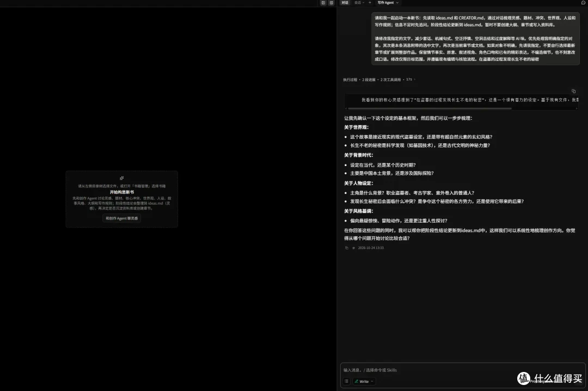588x391 pixels.
Task: Click the 关于背景时代 heading
Action: pos(358,155)
